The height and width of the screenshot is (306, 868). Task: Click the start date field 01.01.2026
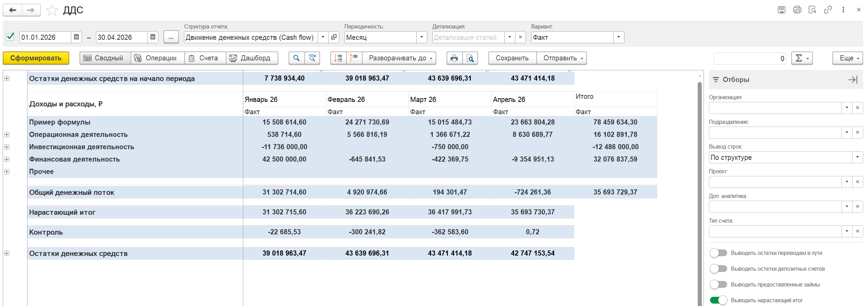click(46, 37)
